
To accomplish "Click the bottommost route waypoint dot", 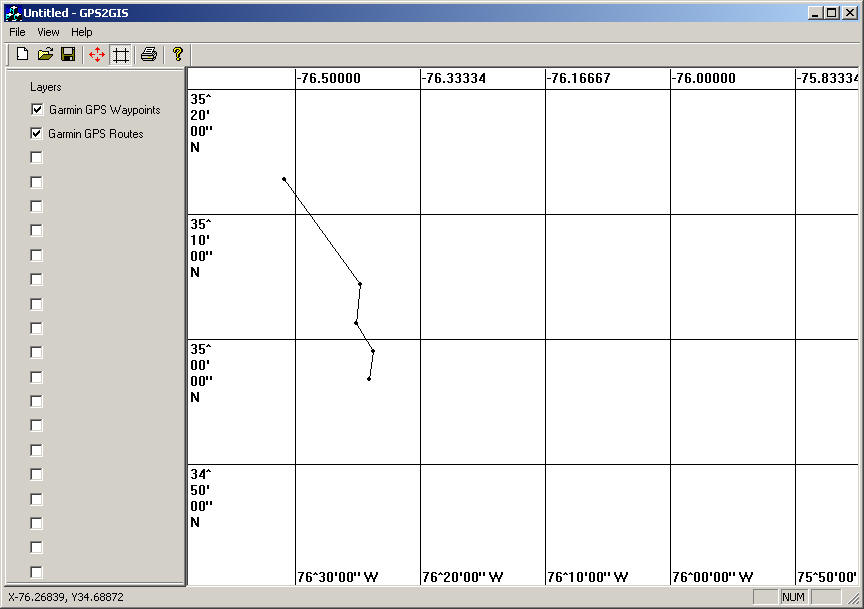I will click(x=369, y=379).
